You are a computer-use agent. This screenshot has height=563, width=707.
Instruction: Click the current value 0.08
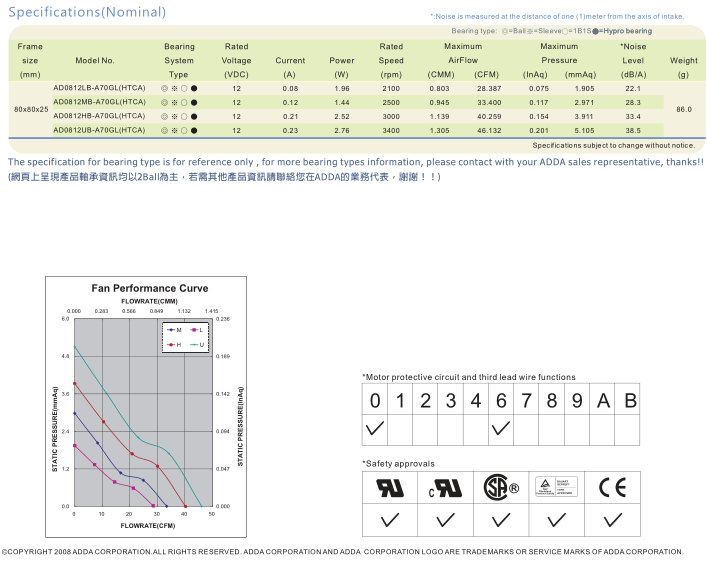[290, 88]
